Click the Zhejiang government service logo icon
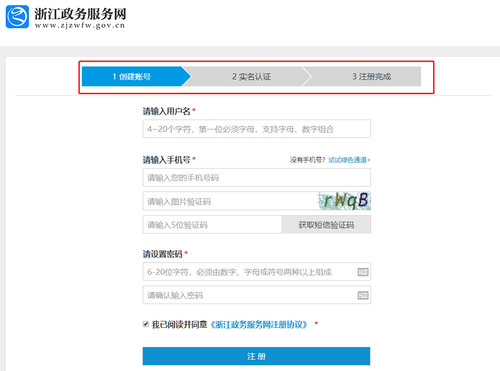This screenshot has width=500, height=371. point(17,17)
